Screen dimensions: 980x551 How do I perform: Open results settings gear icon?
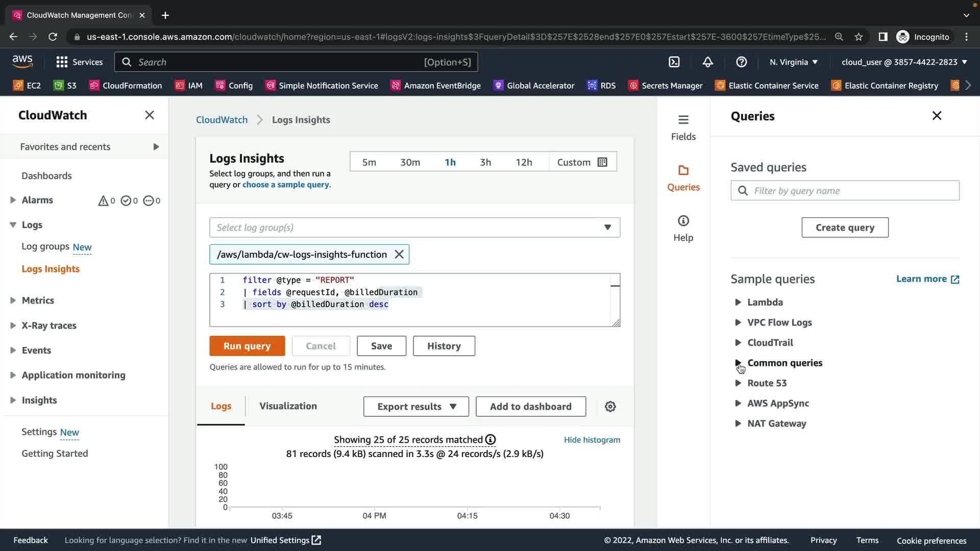[610, 407]
